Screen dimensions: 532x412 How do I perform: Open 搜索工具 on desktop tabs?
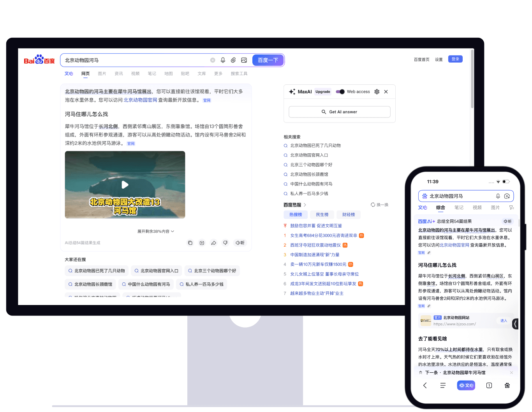[x=239, y=74]
